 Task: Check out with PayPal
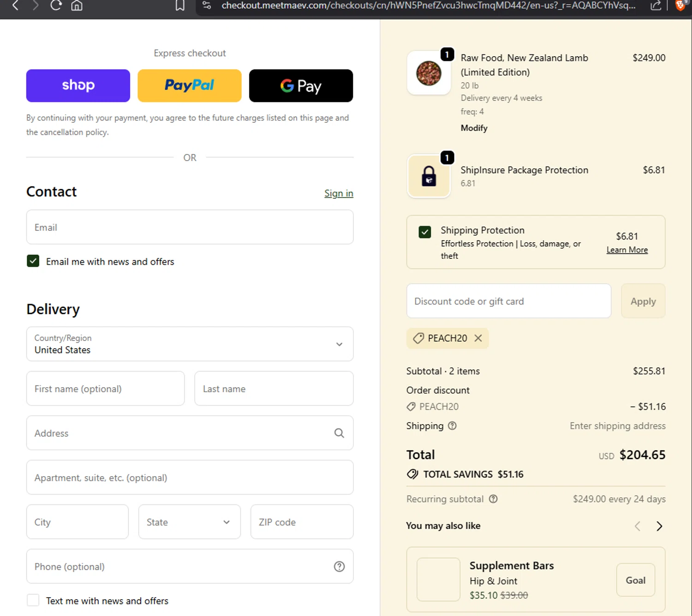189,85
